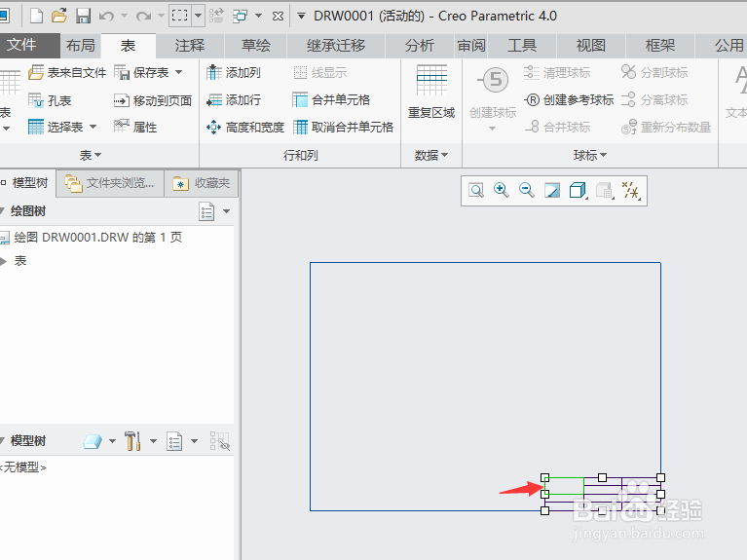
Task: Redo the last action
Action: click(143, 17)
